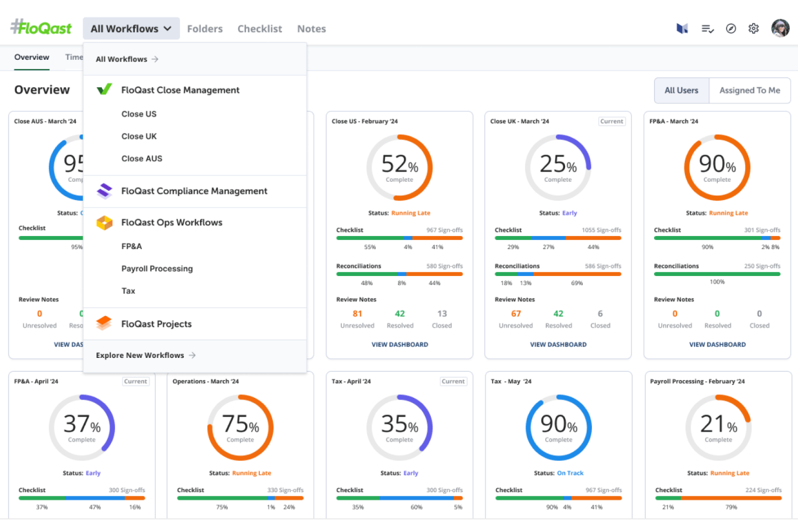Click the arrow next to All Workflows menu entry
Screen dimensions: 798x532
155,59
